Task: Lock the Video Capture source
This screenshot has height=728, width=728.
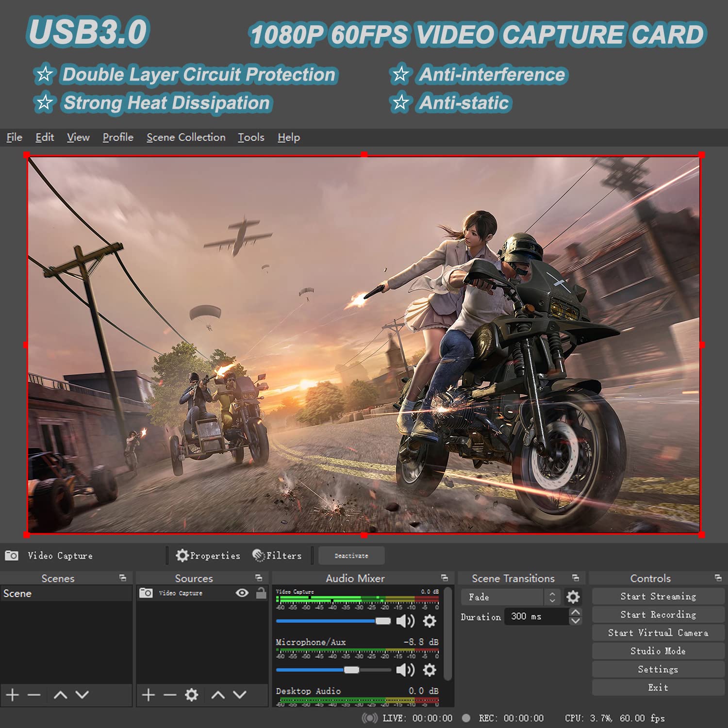Action: pos(261,593)
